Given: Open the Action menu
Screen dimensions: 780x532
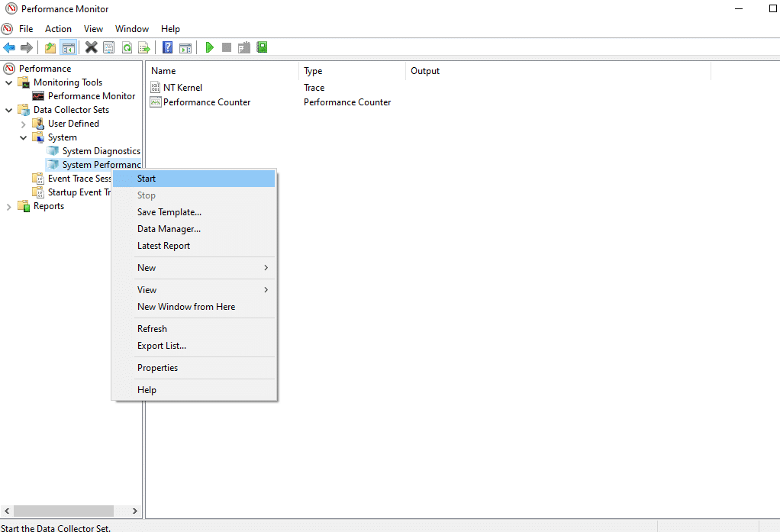Looking at the screenshot, I should pos(58,29).
